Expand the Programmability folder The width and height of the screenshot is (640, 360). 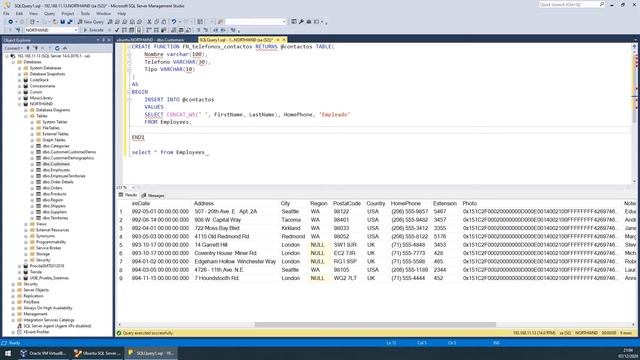point(26,242)
